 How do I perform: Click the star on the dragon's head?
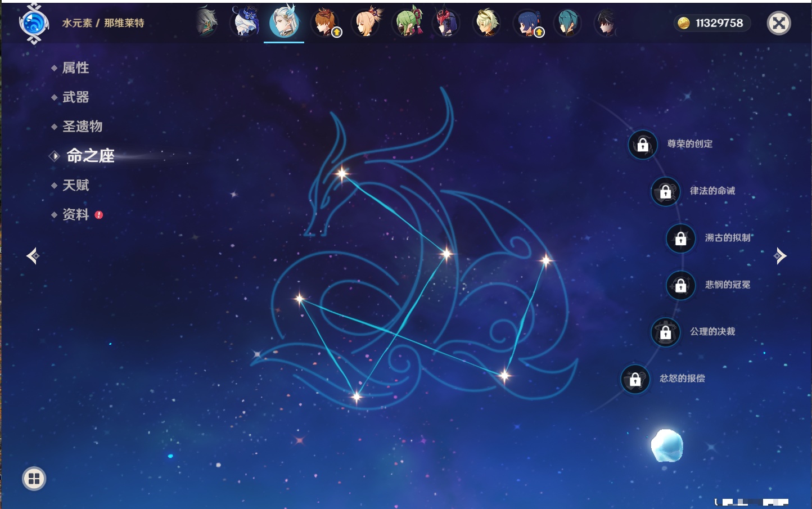[x=342, y=174]
